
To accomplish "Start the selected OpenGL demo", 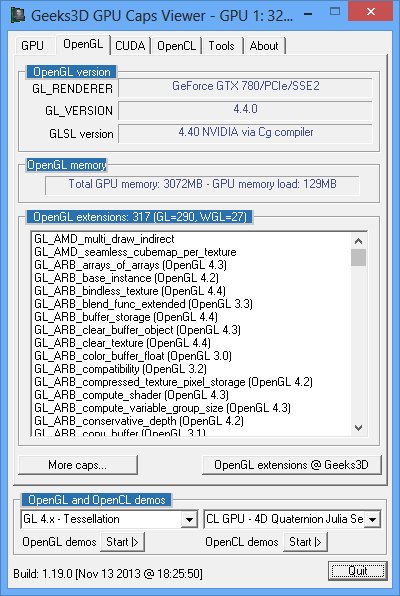I will pyautogui.click(x=122, y=542).
